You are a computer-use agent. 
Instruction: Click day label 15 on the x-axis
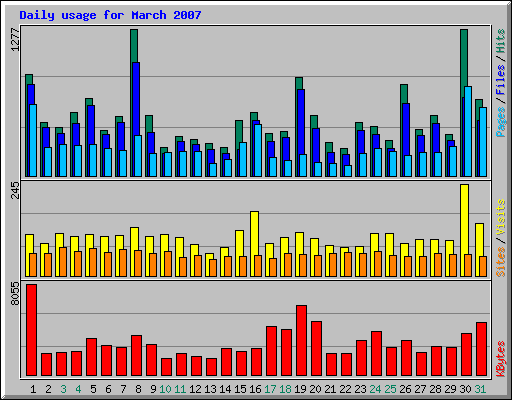pos(240,389)
